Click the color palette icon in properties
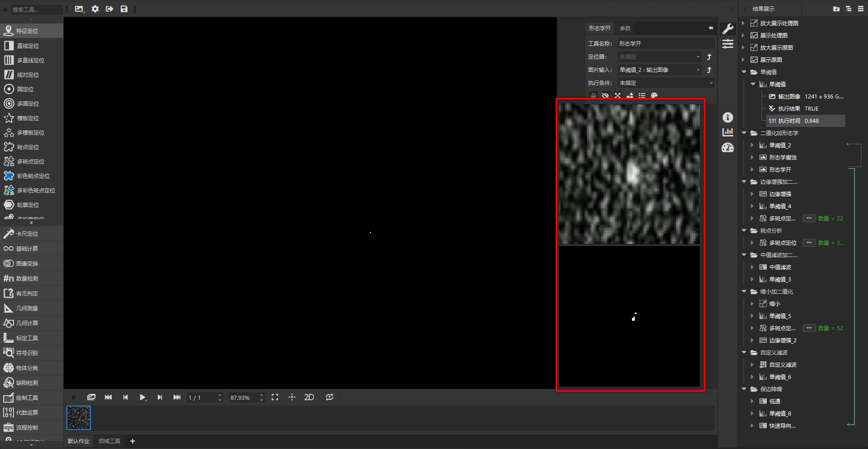Screen dimensions: 868x449 click(654, 96)
